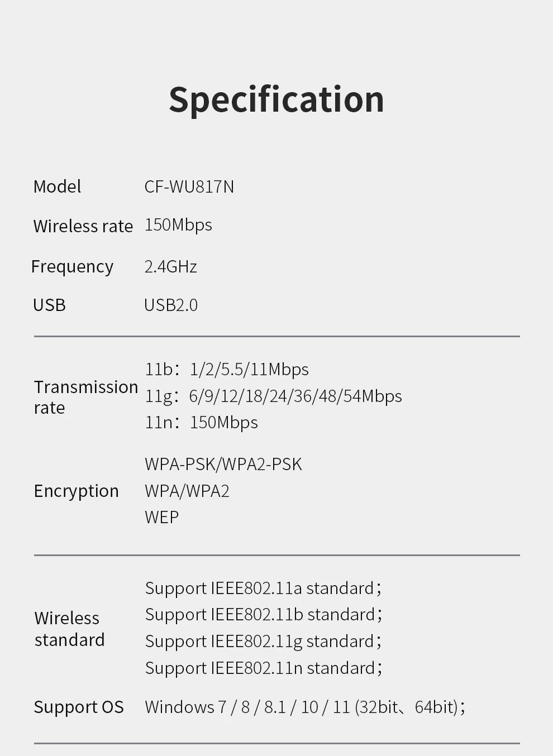Image resolution: width=553 pixels, height=756 pixels.
Task: Click the 150Mbps wireless rate value
Action: [178, 226]
